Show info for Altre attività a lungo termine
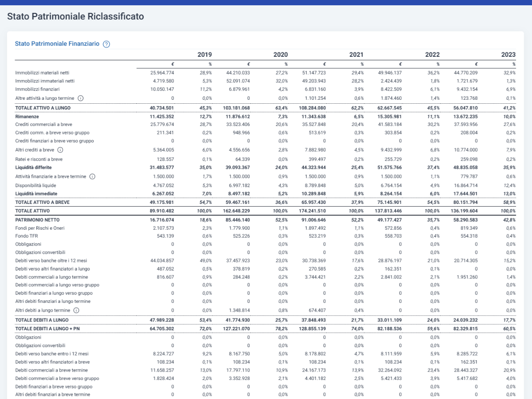 (81, 98)
